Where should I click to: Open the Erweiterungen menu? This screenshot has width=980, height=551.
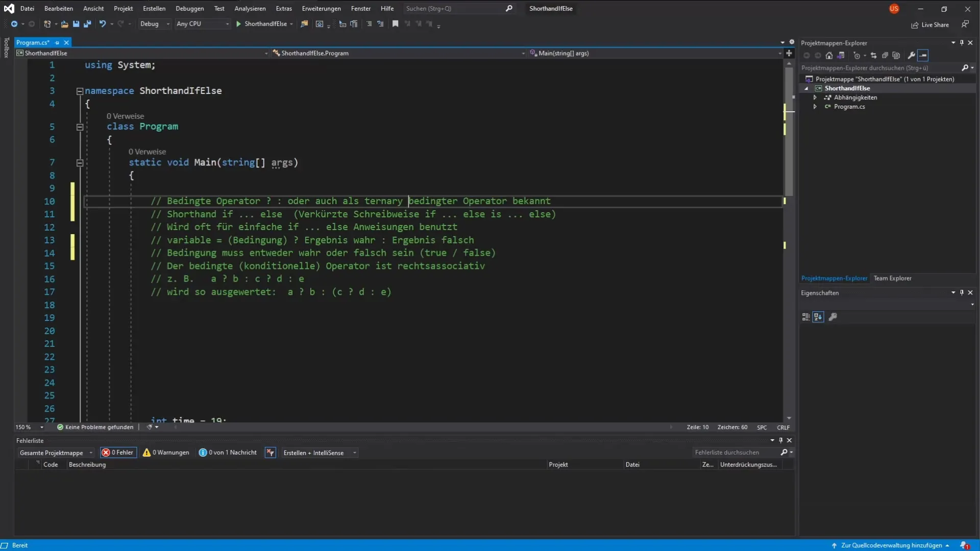click(321, 9)
